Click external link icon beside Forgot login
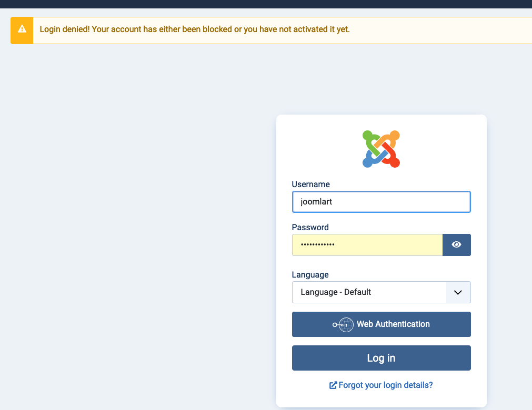This screenshot has height=410, width=532. point(333,385)
